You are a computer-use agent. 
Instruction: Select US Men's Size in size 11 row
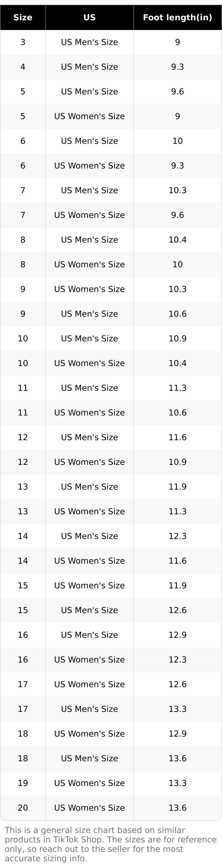pyautogui.click(x=90, y=388)
